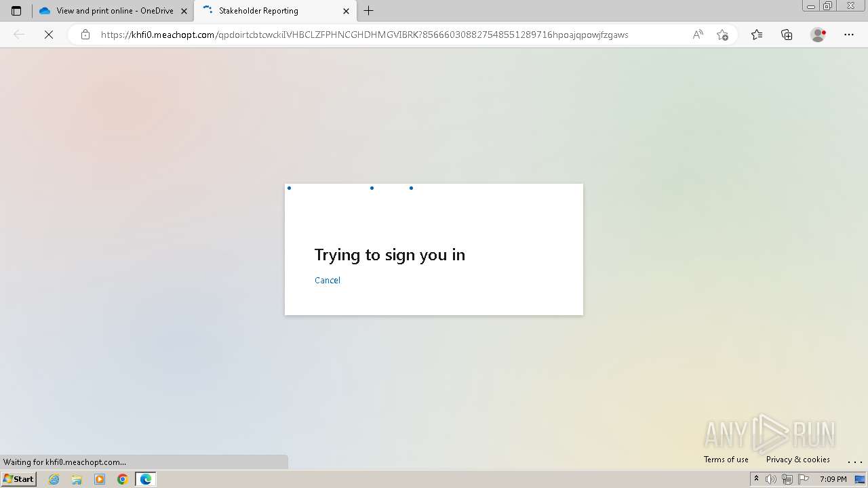Screen dimensions: 868x488
Task: Open Read aloud icon in address bar
Action: [697, 35]
